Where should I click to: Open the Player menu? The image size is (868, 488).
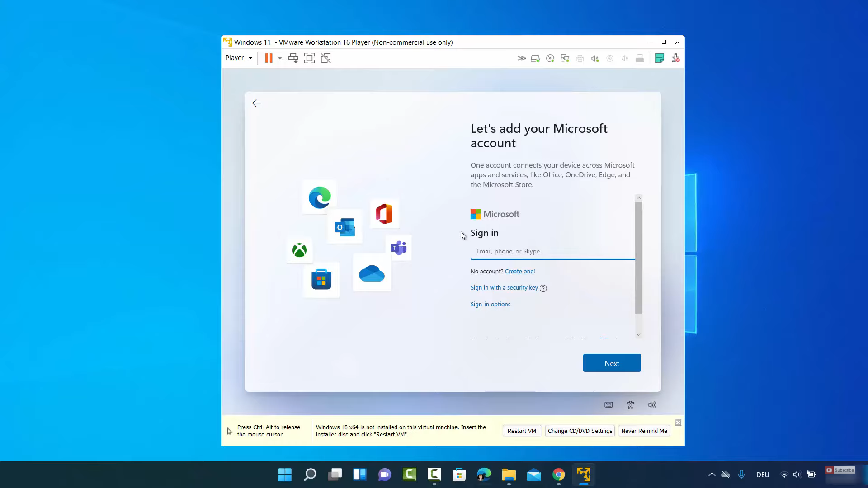click(239, 58)
